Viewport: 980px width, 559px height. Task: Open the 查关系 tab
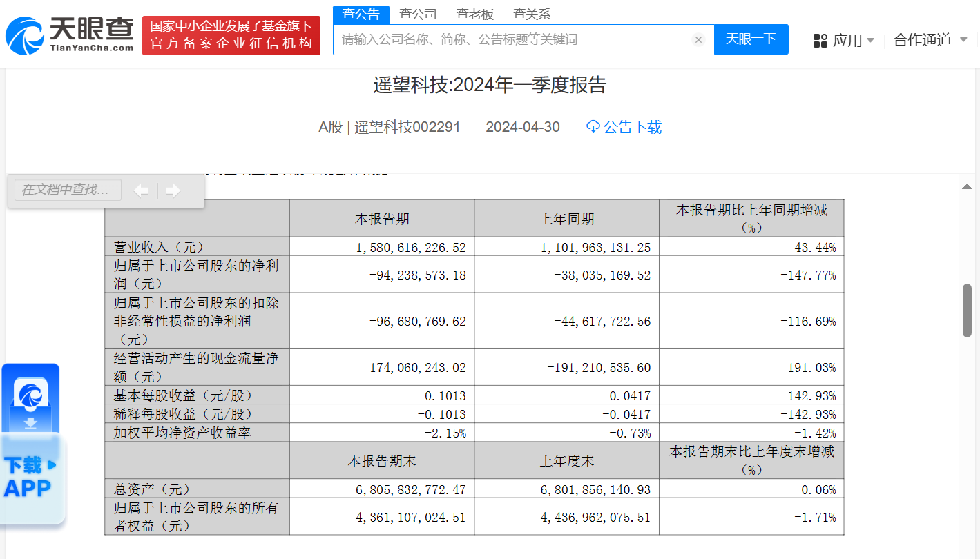[x=531, y=13]
